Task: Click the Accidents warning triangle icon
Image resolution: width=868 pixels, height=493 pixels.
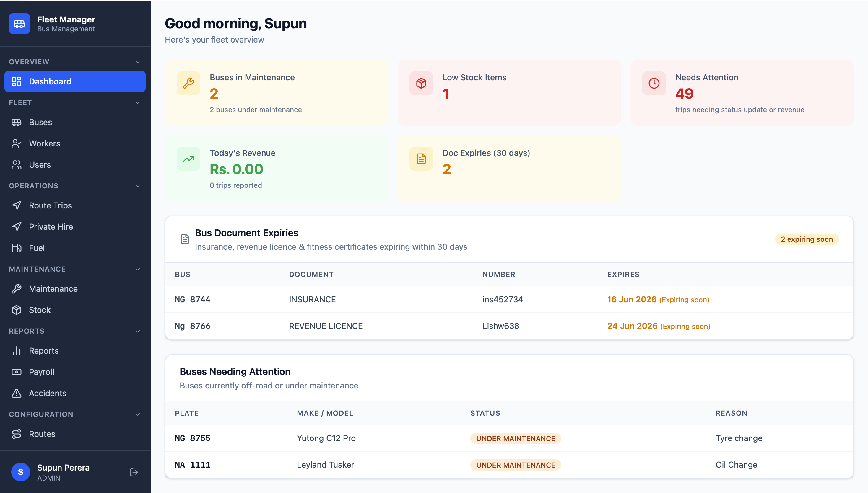Action: pos(16,394)
